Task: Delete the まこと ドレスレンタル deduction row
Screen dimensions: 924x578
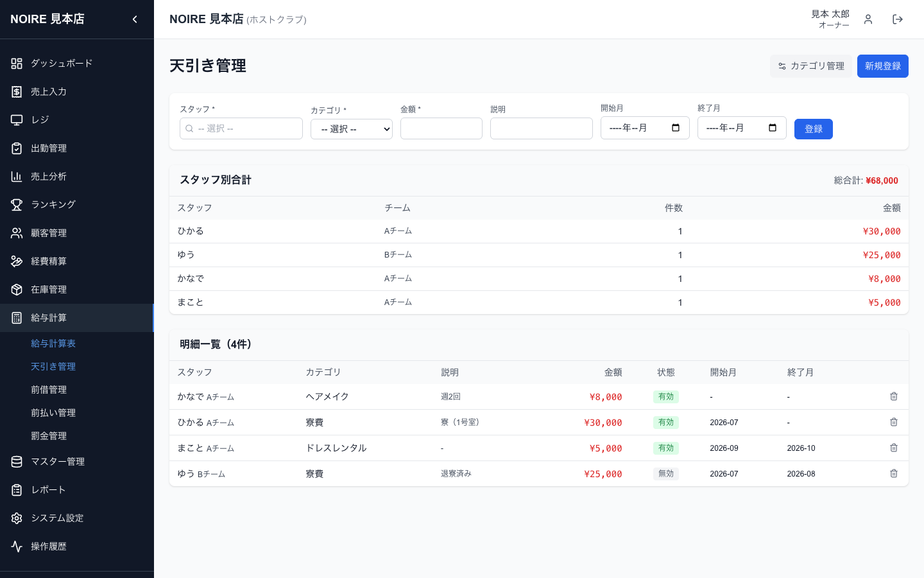Action: (894, 448)
